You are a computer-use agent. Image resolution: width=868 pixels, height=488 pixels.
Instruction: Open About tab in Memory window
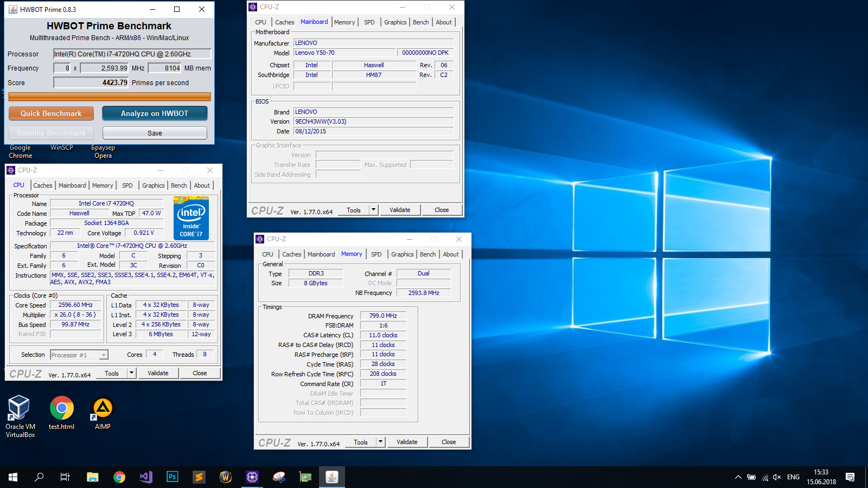451,254
